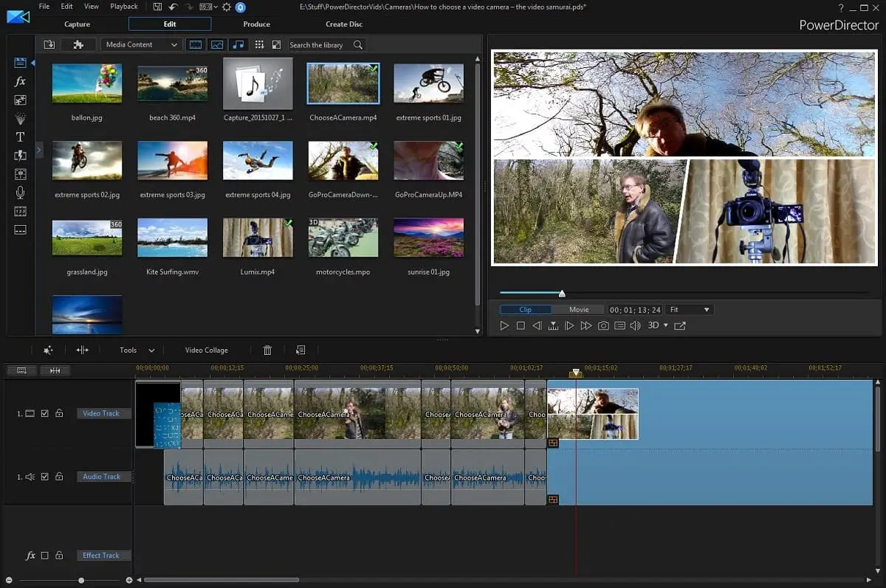The image size is (886, 588).
Task: Open the Title Room (T icon)
Action: [x=20, y=136]
